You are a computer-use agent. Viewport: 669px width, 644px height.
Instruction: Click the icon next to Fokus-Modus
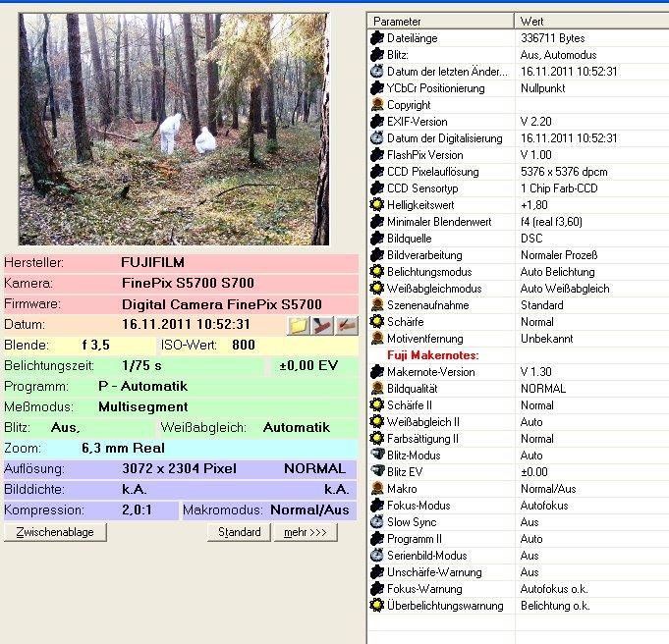pos(377,506)
